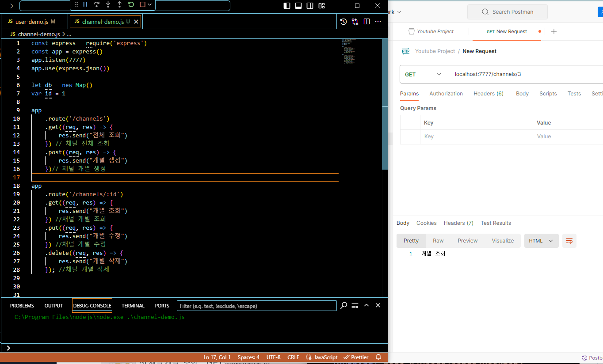Toggle the bottom panel layout icon
This screenshot has width=603, height=364.
(x=298, y=6)
